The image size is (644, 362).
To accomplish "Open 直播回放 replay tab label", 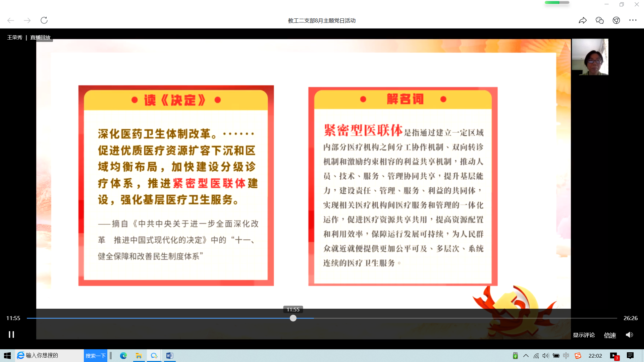I will tap(40, 37).
